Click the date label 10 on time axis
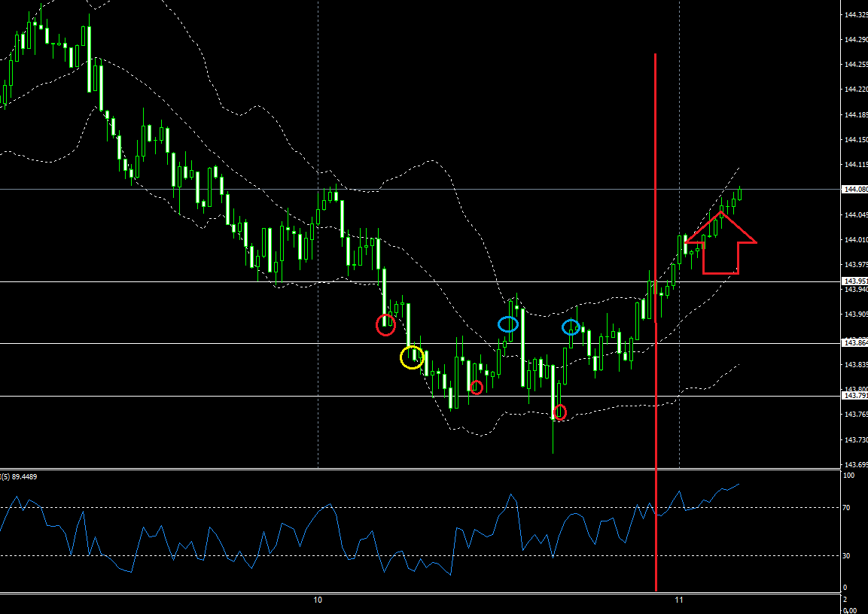This screenshot has height=614, width=868. pyautogui.click(x=318, y=600)
